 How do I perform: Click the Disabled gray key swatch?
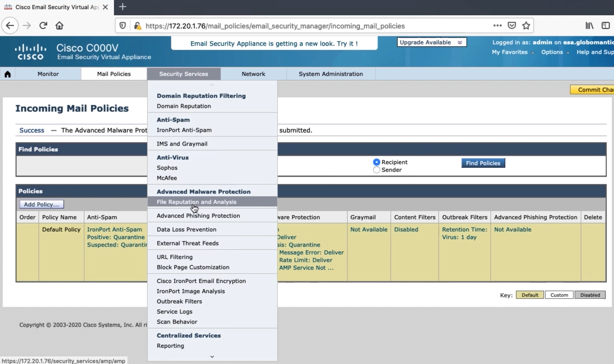[x=590, y=295]
